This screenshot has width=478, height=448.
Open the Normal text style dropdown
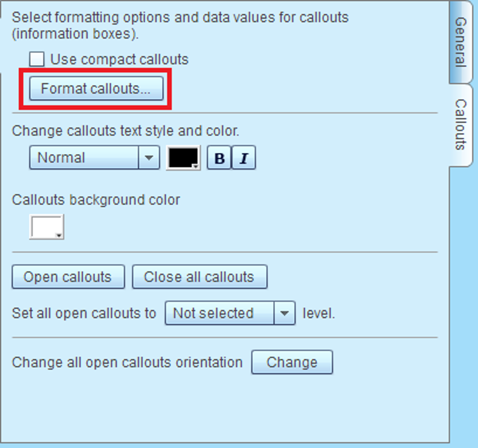coord(94,158)
